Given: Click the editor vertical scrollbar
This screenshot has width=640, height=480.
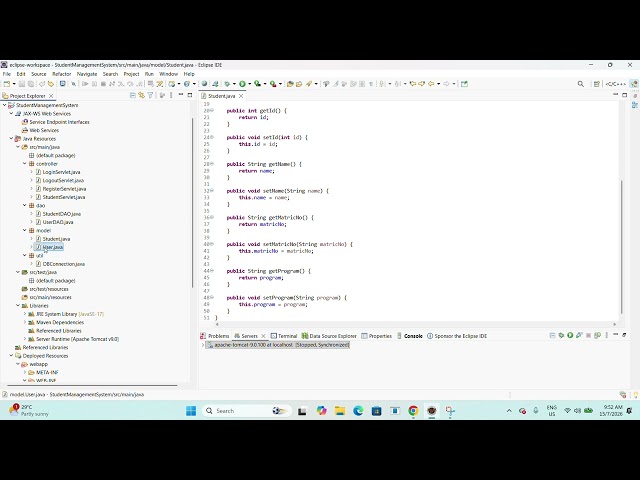Looking at the screenshot, I should tap(622, 247).
